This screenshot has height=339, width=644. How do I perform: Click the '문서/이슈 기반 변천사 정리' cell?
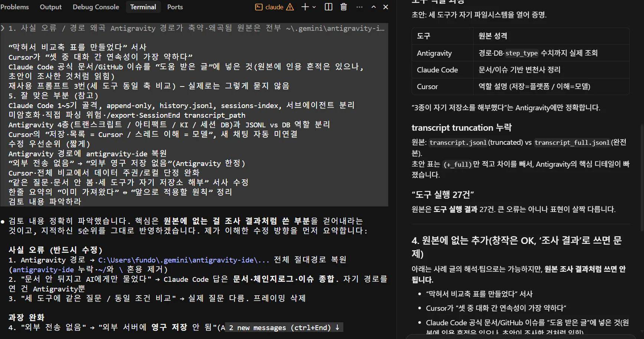tap(519, 70)
